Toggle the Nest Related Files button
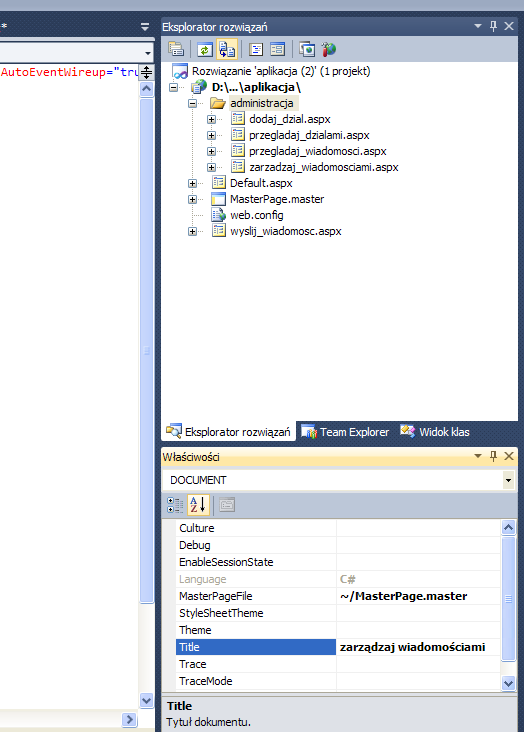This screenshot has width=524, height=732. point(227,49)
